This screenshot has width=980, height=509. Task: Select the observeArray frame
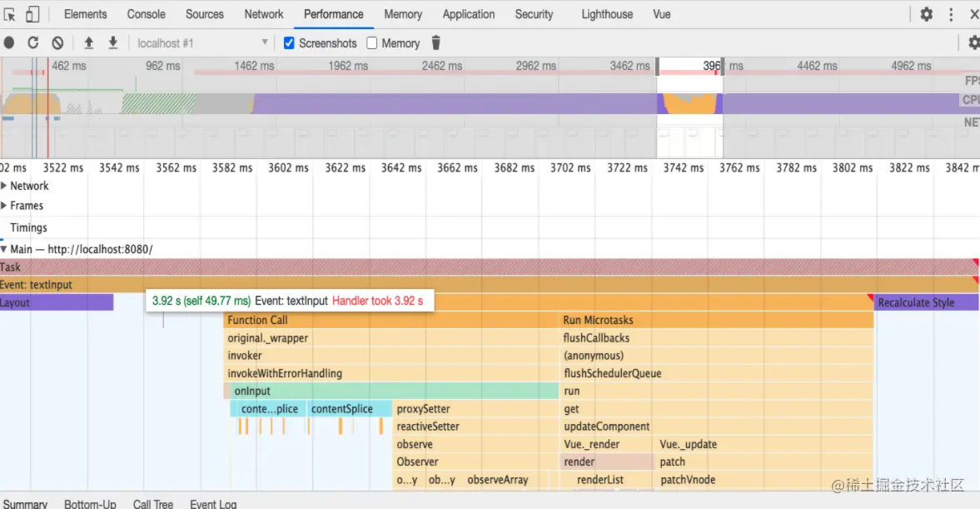[506, 480]
